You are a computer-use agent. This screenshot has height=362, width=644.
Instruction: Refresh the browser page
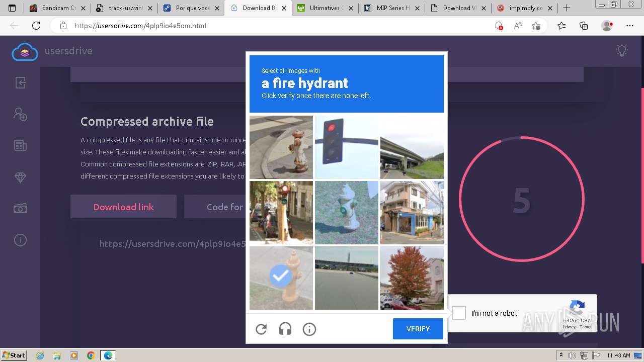coord(36,26)
